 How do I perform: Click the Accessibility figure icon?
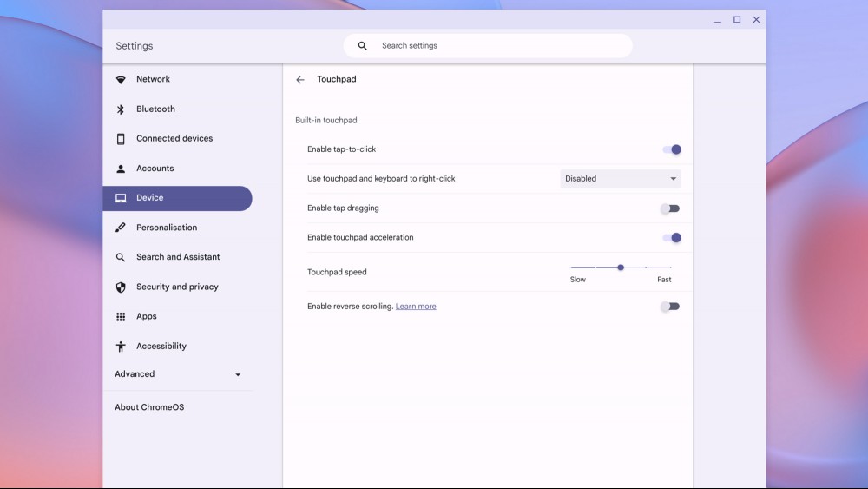(121, 347)
